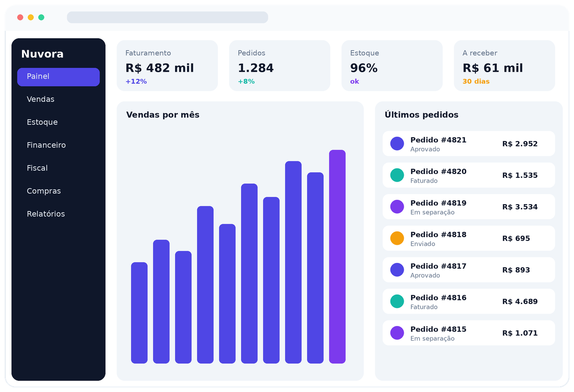Click the R$ 893 order amount
The image size is (574, 392).
[516, 270]
